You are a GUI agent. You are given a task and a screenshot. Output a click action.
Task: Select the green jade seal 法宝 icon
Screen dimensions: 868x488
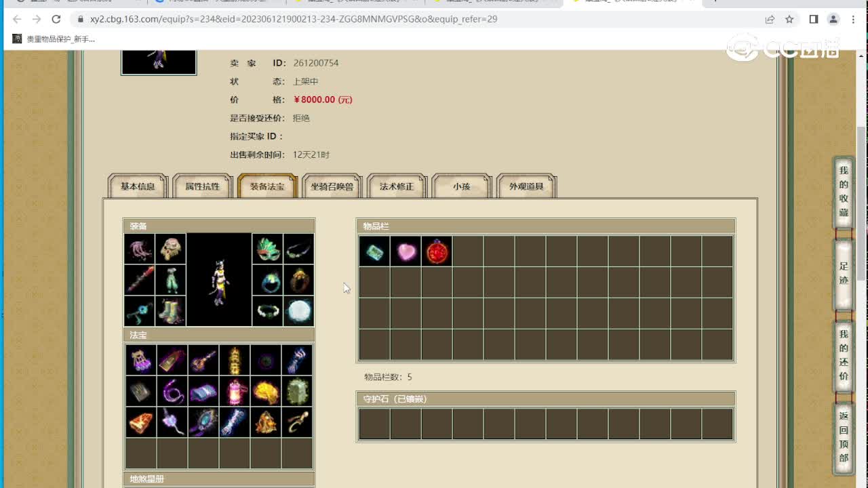(x=297, y=391)
